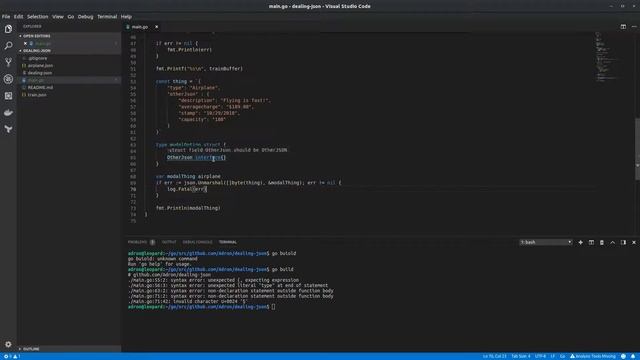Open the Search view in activity bar
The image size is (640, 360).
pos(8,45)
